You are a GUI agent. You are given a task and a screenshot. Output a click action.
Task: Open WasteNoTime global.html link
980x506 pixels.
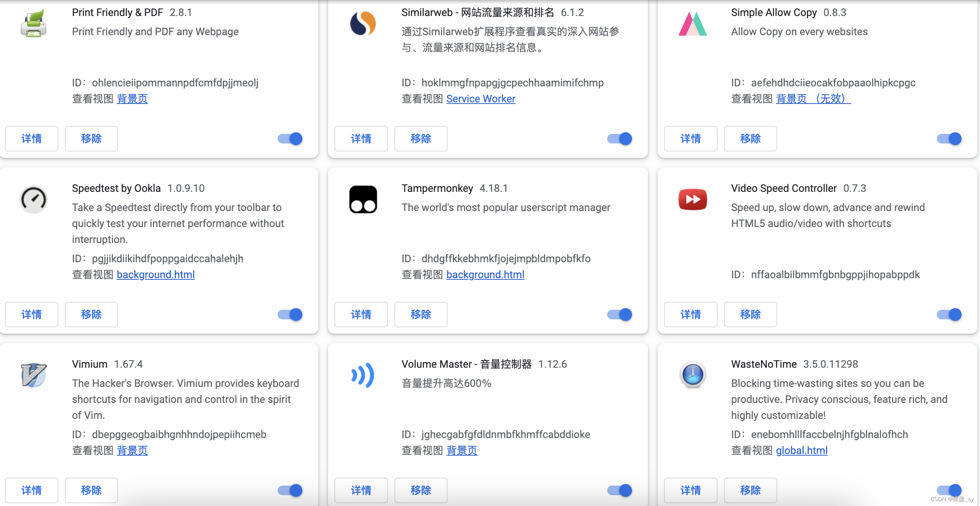801,450
